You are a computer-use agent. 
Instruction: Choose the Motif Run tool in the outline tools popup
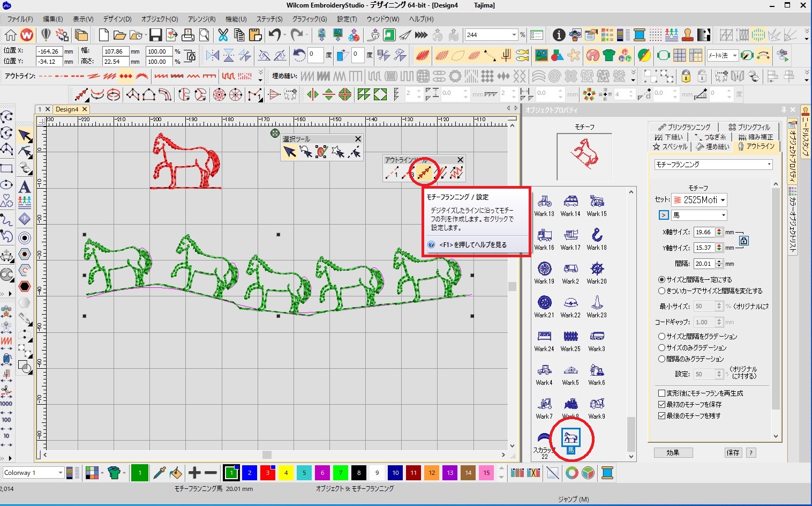(424, 172)
